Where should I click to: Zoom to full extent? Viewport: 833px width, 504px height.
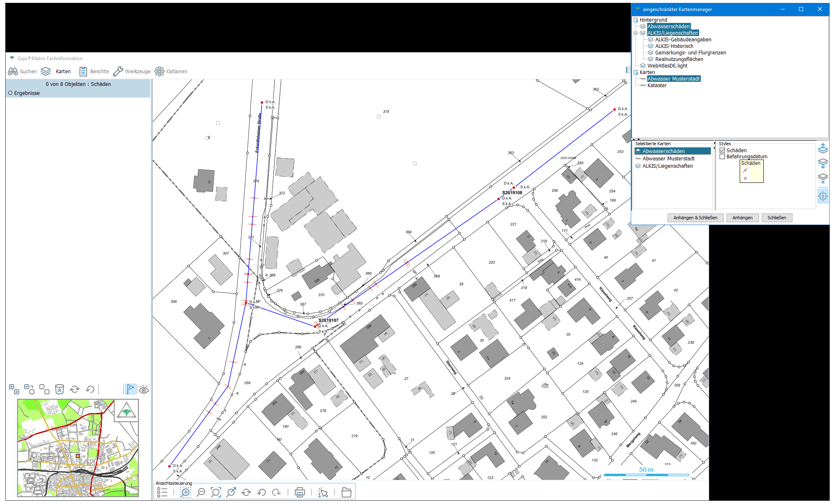pyautogui.click(x=216, y=492)
